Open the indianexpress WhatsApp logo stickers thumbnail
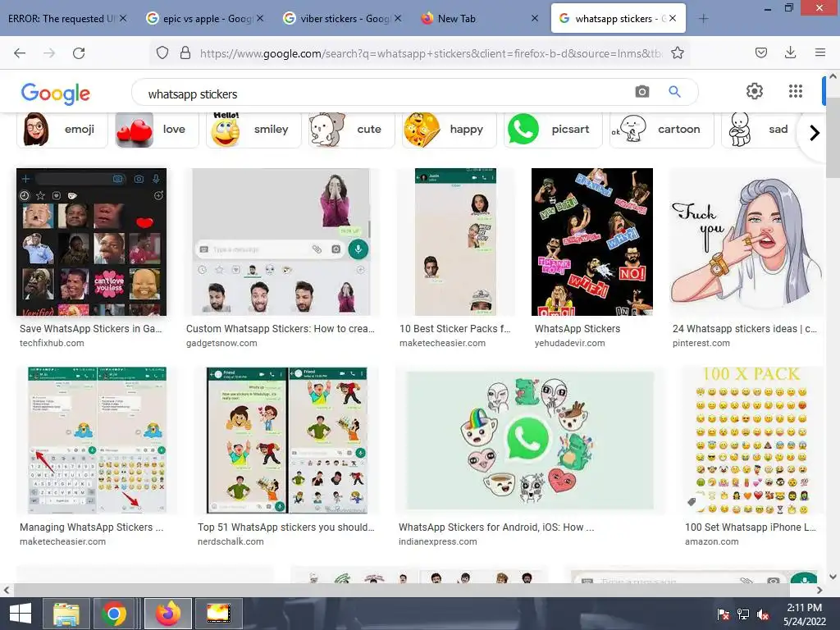Screen dimensions: 840x630 tap(531, 441)
